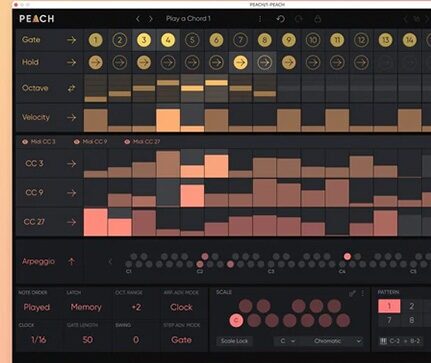Toggle Gate step 14

(x=410, y=40)
